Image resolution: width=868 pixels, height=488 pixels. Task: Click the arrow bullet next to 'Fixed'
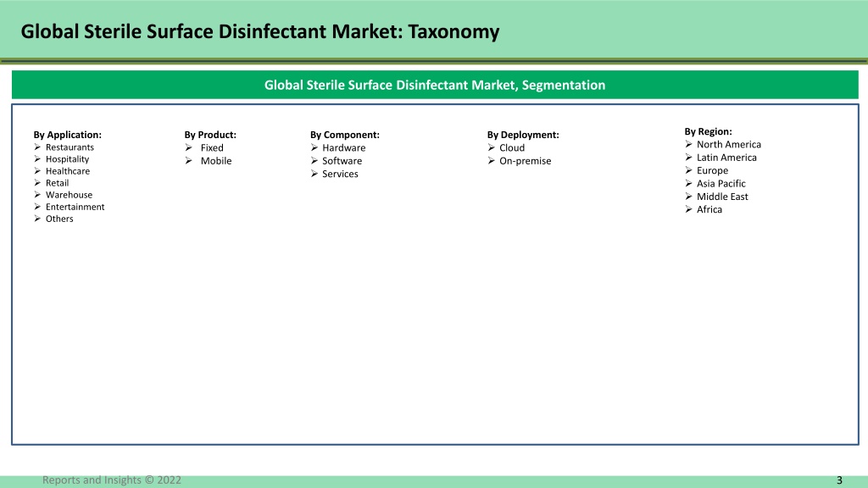pos(189,147)
